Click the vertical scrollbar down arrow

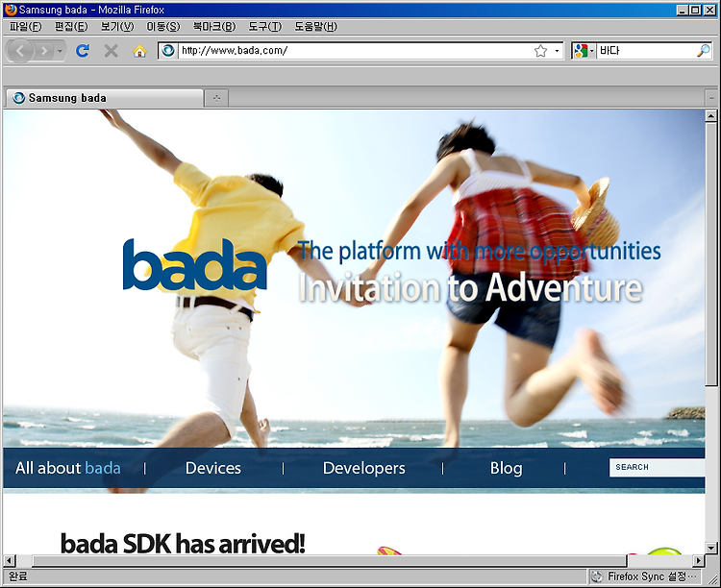[710, 548]
